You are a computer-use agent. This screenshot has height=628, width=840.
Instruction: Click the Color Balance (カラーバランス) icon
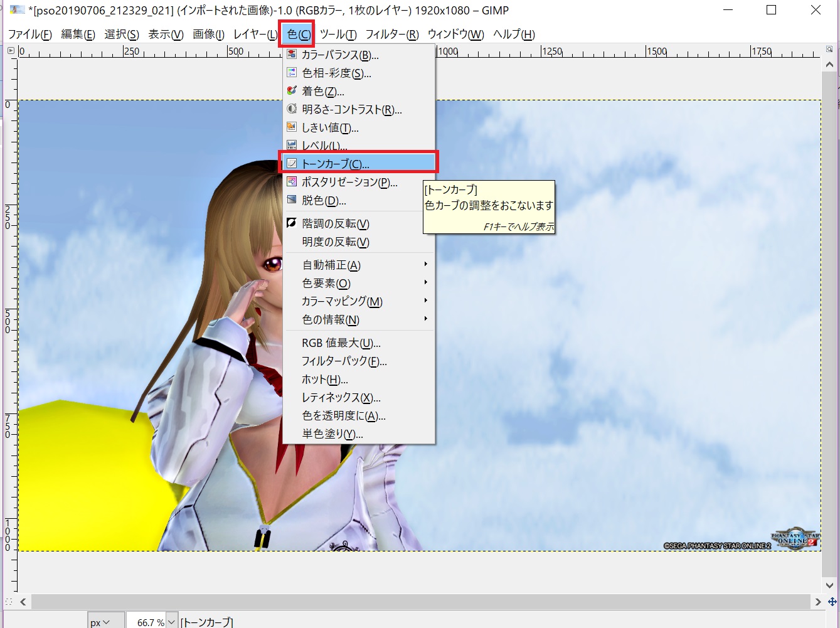pyautogui.click(x=291, y=55)
